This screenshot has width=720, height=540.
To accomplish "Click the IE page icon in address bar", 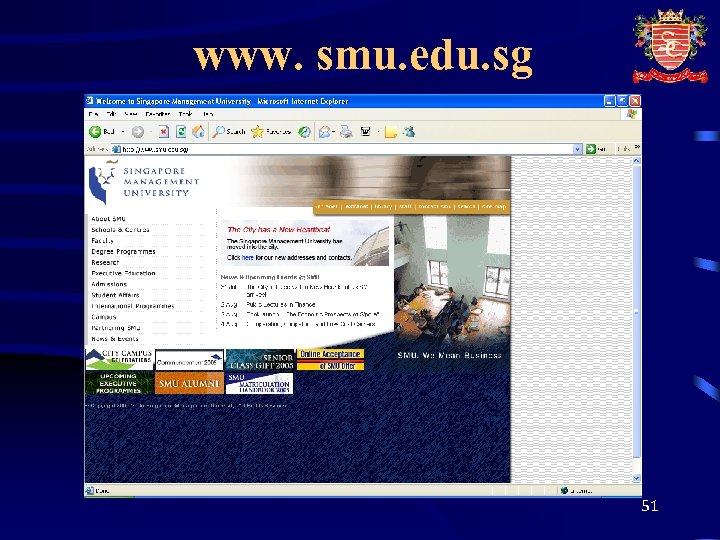I will (116, 149).
